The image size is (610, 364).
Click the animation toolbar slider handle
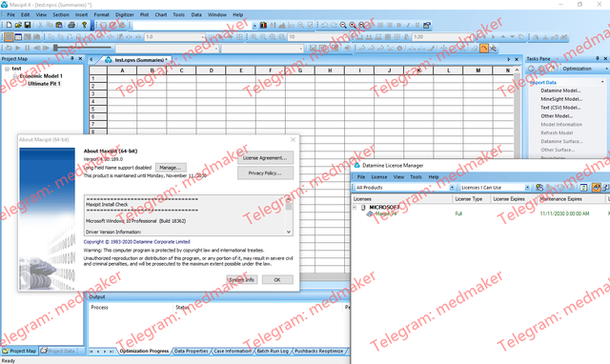point(56,48)
